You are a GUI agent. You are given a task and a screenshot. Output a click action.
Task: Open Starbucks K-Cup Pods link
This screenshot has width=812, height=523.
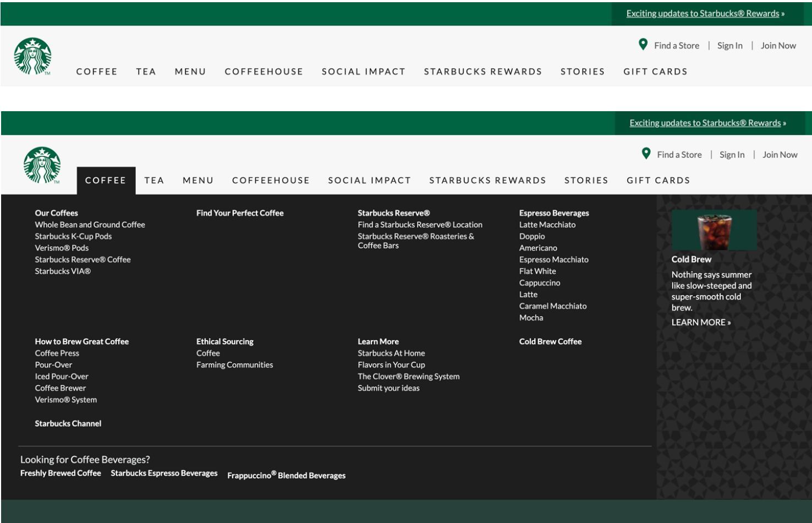tap(73, 236)
